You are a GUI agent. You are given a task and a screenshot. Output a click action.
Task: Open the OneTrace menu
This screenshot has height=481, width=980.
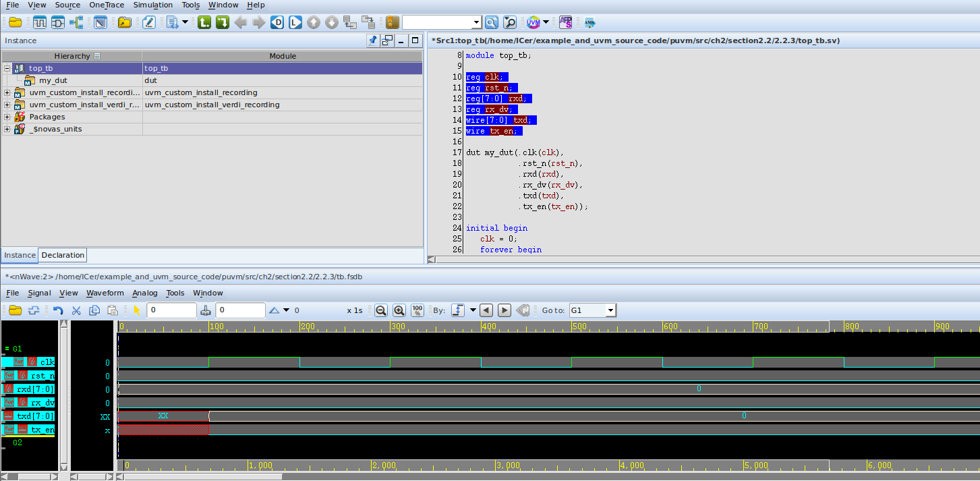pos(107,5)
